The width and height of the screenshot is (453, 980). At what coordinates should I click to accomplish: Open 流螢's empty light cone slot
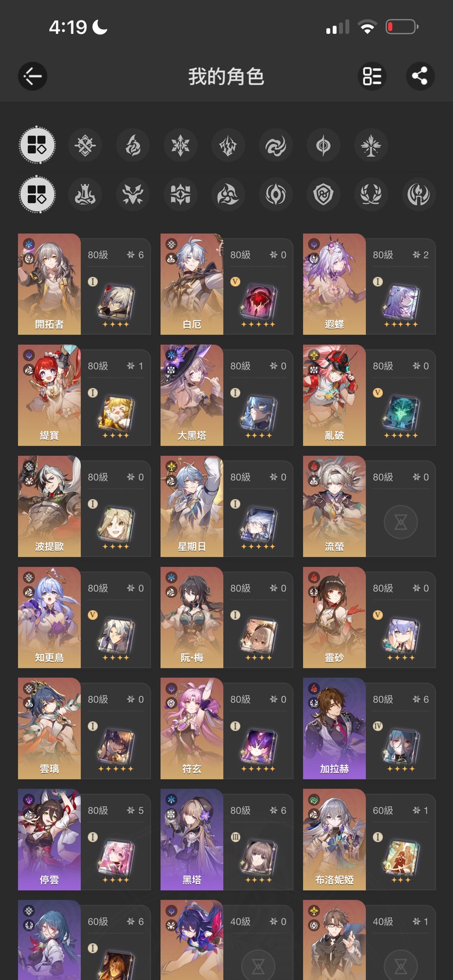(x=401, y=522)
